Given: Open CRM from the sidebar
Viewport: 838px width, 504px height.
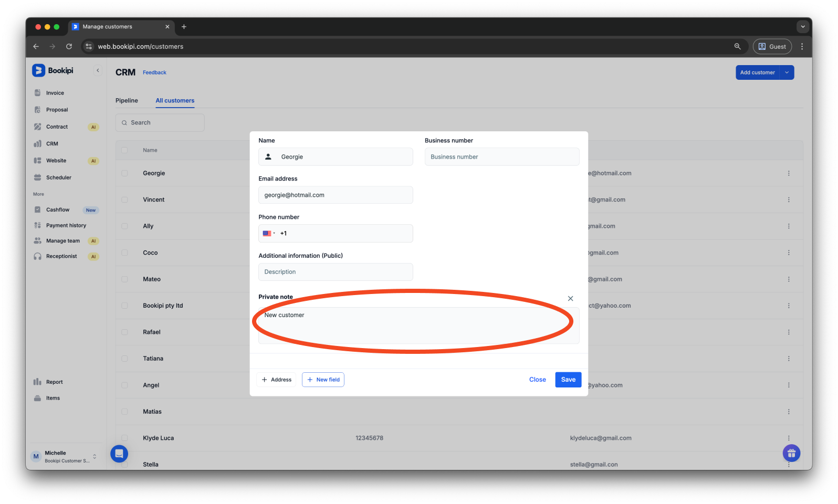Looking at the screenshot, I should click(x=52, y=143).
